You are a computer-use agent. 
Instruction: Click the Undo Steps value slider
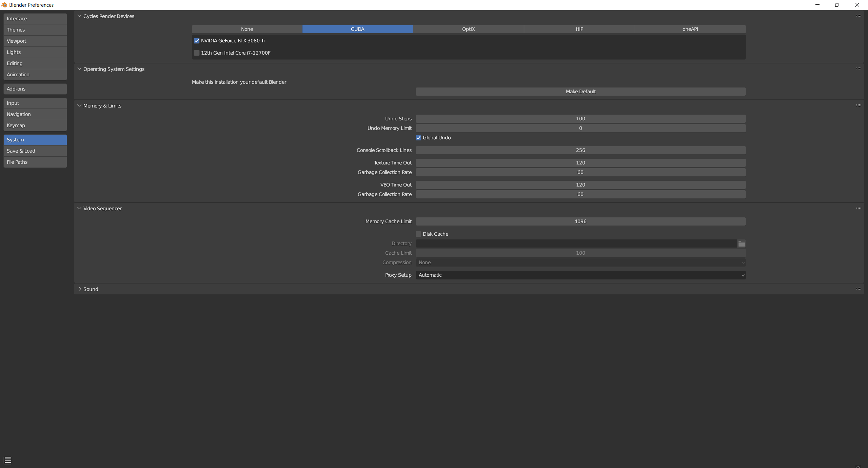(x=580, y=119)
